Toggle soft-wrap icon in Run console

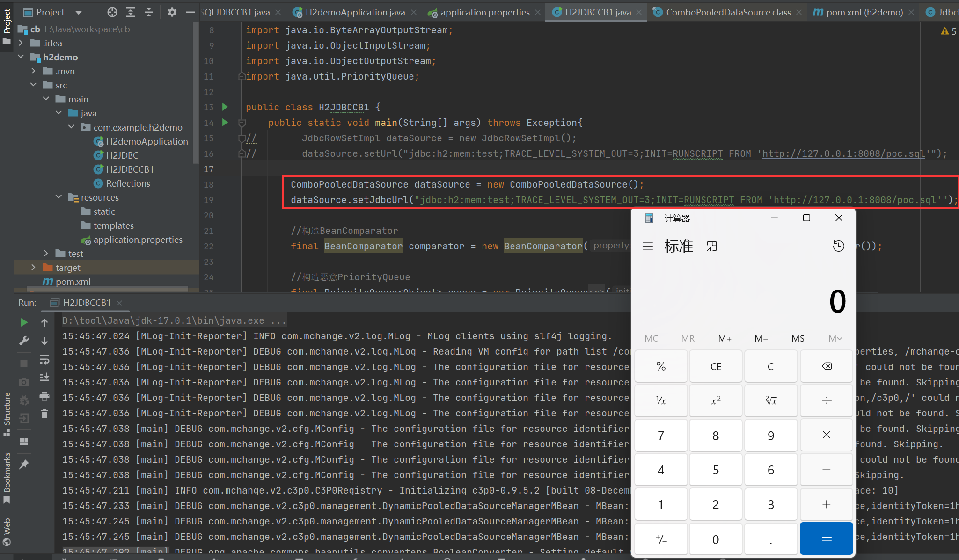44,360
